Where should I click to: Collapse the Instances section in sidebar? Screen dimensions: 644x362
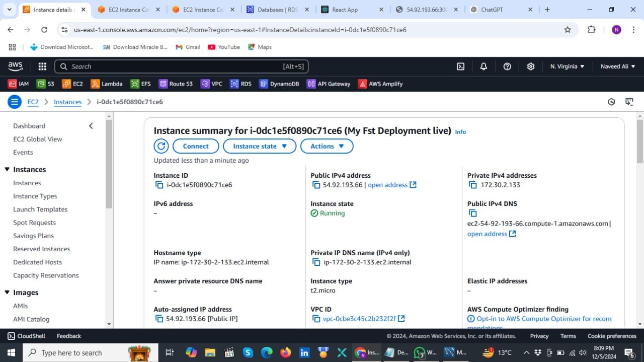(7, 169)
